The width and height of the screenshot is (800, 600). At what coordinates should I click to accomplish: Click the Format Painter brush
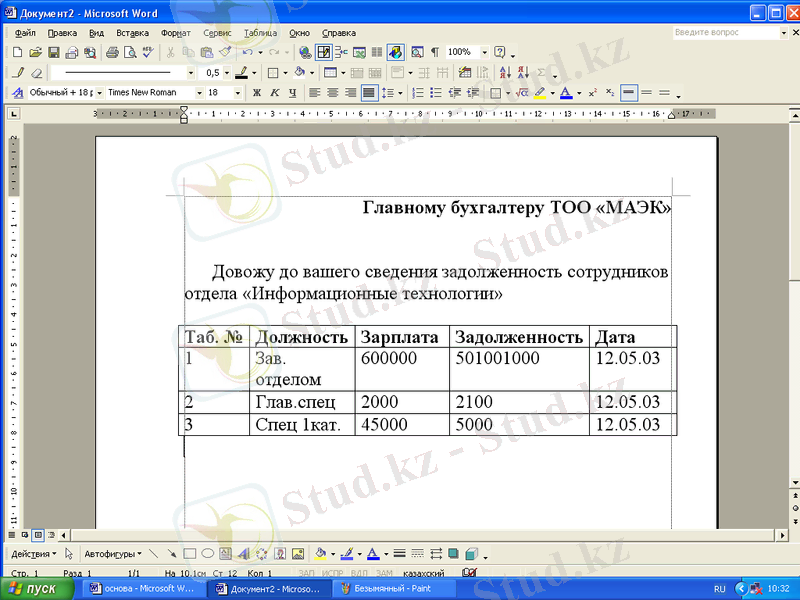pos(225,52)
